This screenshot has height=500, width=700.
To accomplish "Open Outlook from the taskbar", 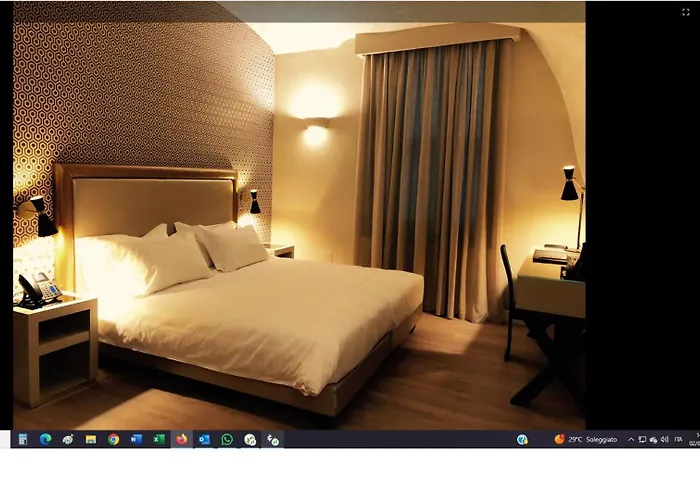I will [x=204, y=439].
